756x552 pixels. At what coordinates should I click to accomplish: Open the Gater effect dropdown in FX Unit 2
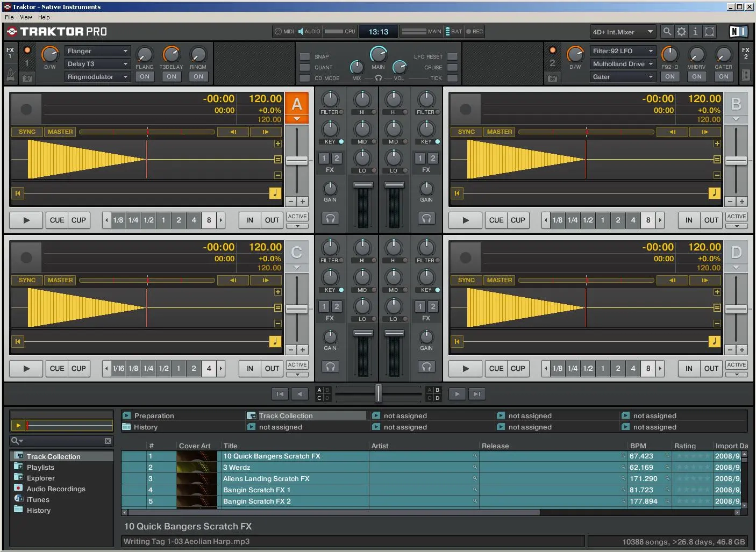622,76
